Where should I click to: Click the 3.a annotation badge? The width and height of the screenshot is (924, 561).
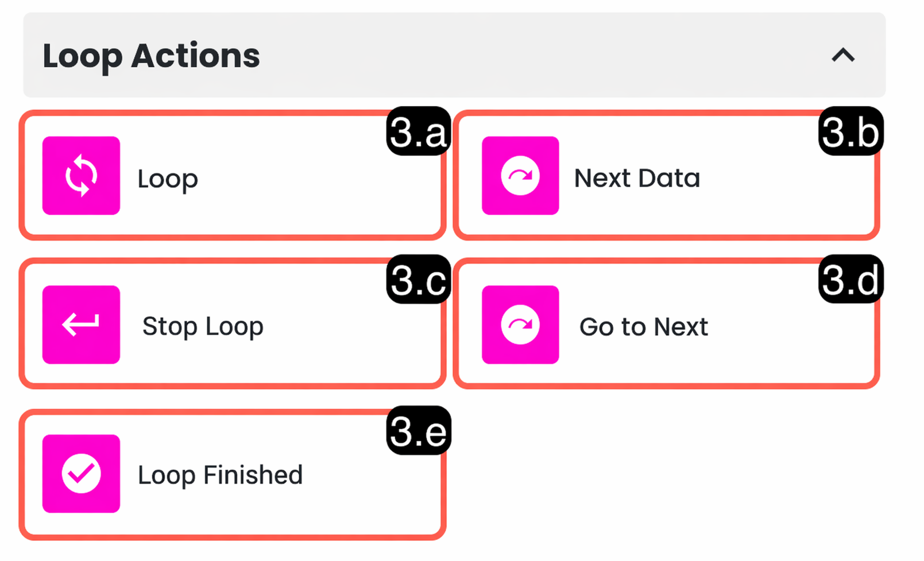[x=418, y=131]
